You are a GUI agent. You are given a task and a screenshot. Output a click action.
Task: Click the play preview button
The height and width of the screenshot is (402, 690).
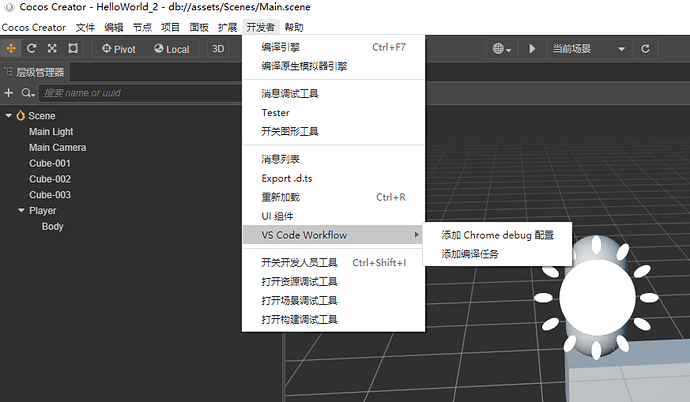[532, 49]
